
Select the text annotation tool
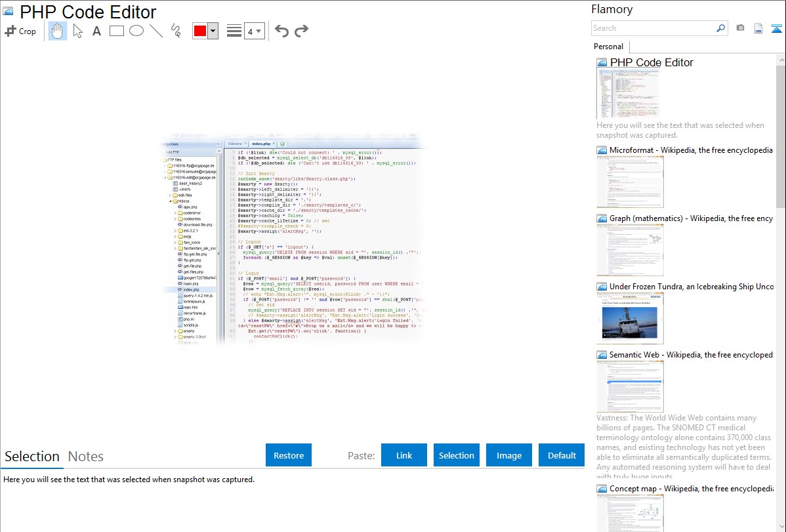[96, 31]
